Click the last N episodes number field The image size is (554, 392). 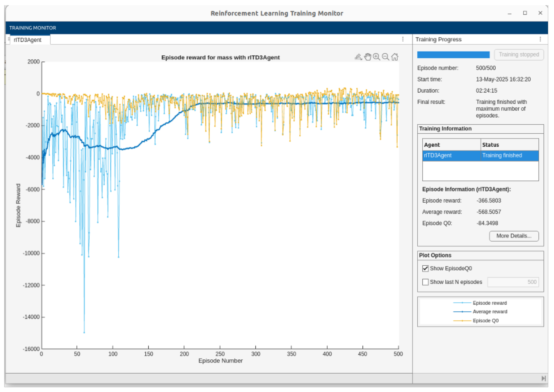(x=513, y=282)
